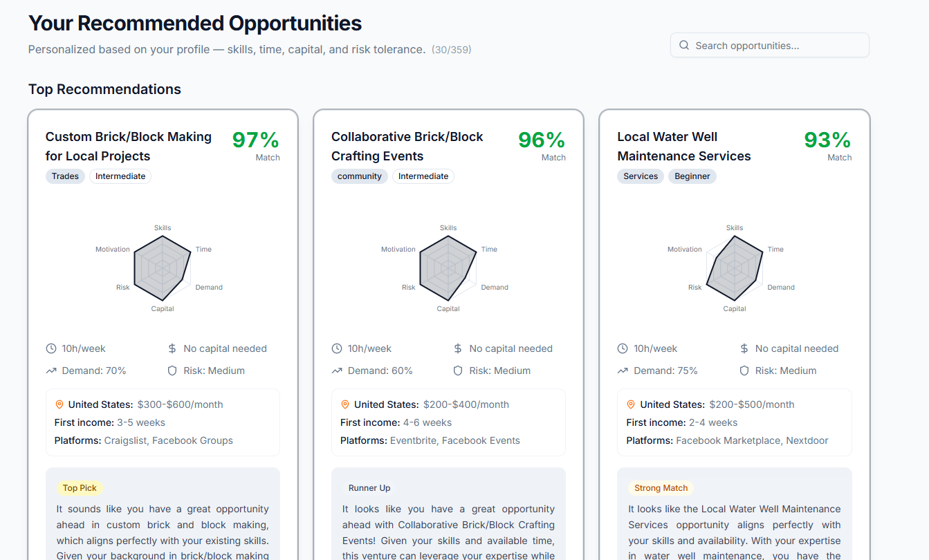
Task: Click the risk shield icon on Custom Brick card
Action: [172, 371]
